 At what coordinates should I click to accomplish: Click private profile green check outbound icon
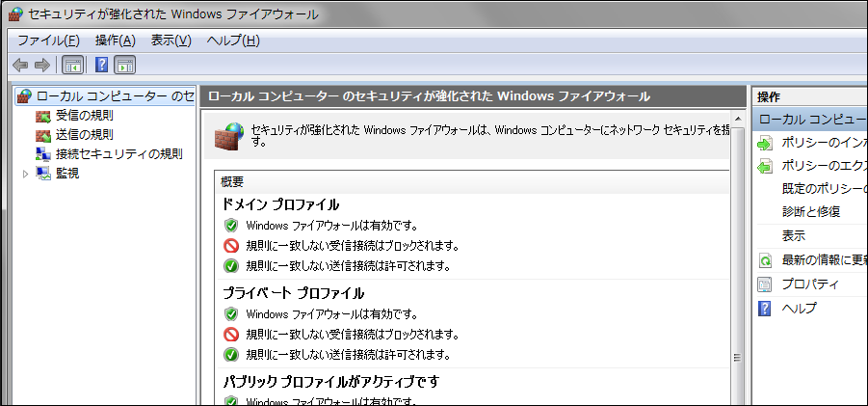[231, 355]
